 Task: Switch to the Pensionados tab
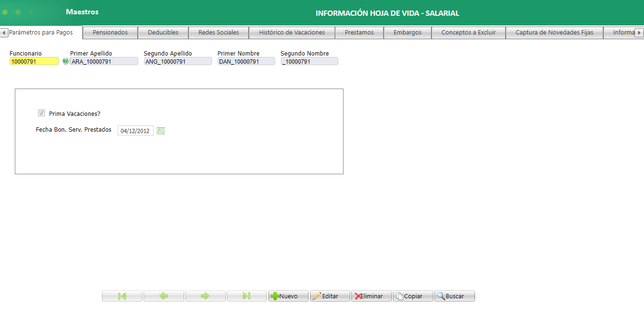point(110,33)
